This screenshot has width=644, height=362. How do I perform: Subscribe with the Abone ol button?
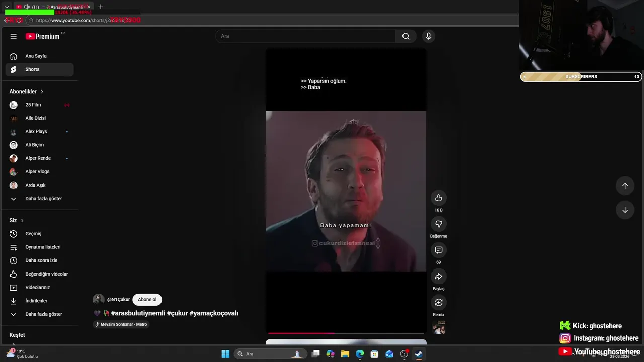click(147, 300)
